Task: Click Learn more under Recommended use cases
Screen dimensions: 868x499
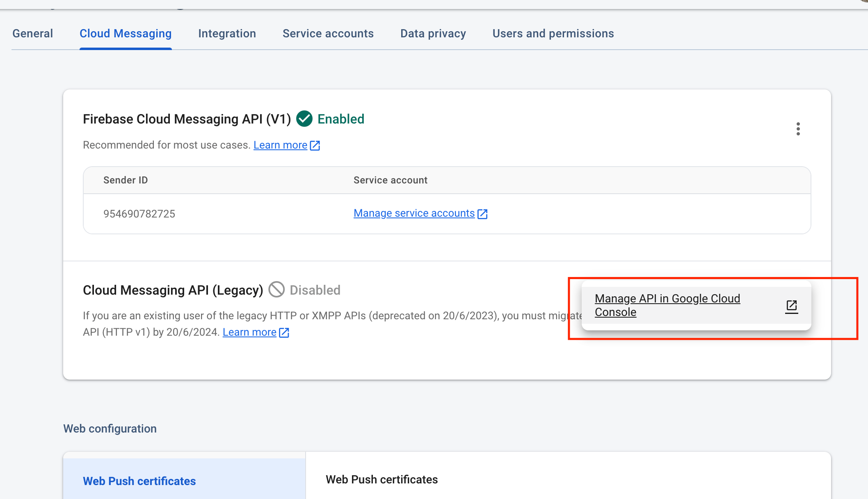Action: click(x=280, y=145)
